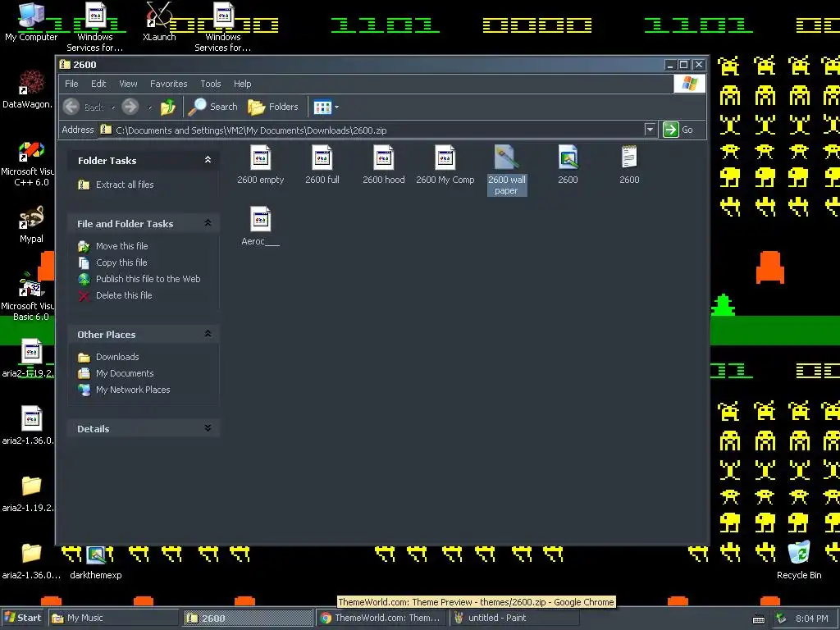Click the Forward navigation arrow

(130, 107)
